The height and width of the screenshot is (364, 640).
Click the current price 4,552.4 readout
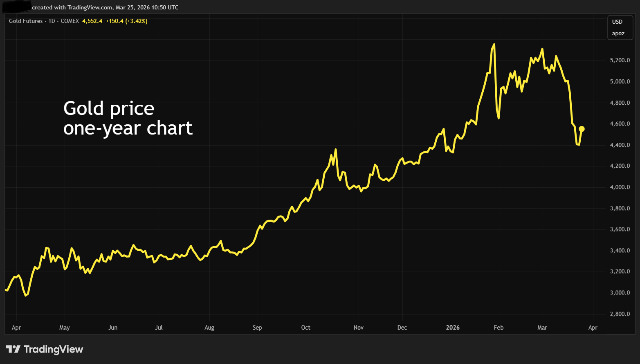pos(92,21)
